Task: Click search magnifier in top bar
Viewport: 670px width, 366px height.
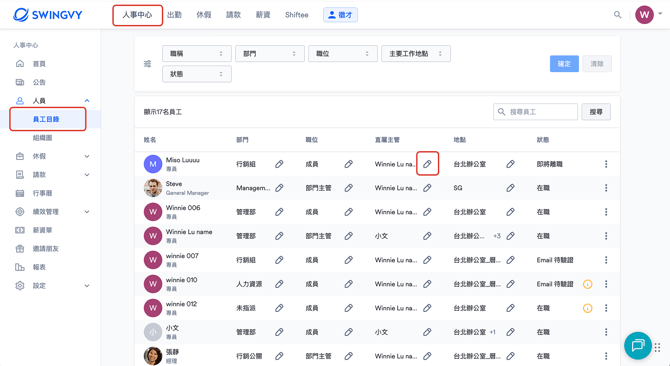Action: pyautogui.click(x=617, y=15)
